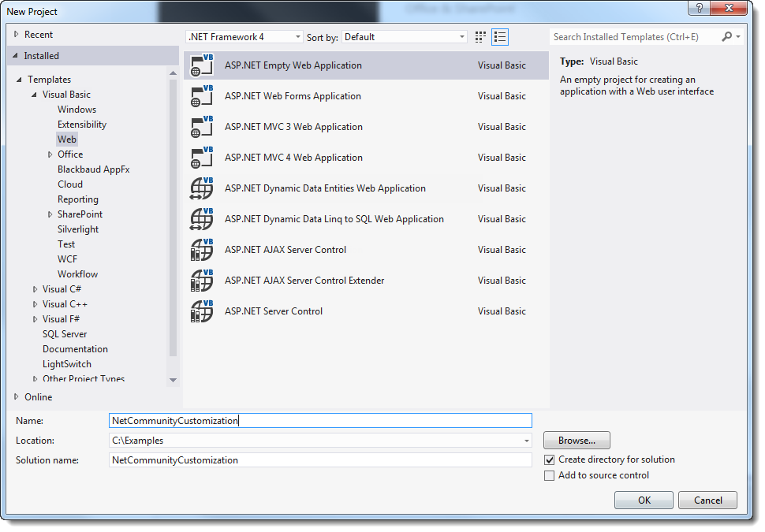The height and width of the screenshot is (532, 765).
Task: Select the WCF template category
Action: (67, 259)
